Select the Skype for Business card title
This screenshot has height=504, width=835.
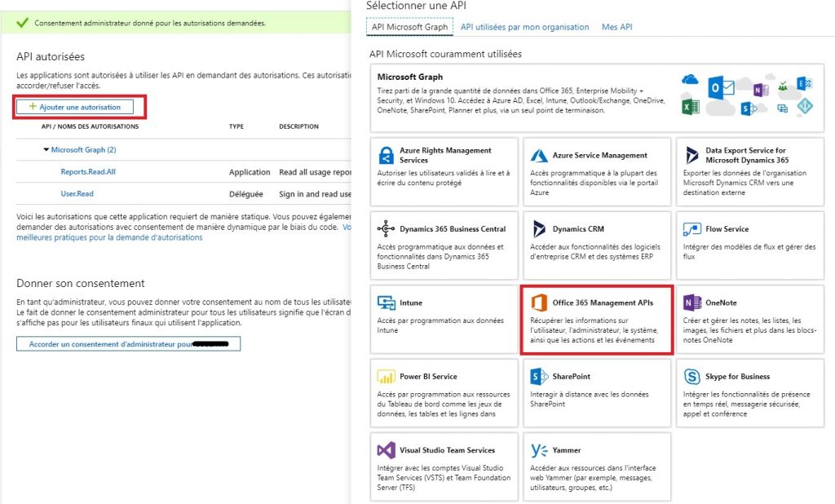(x=737, y=376)
